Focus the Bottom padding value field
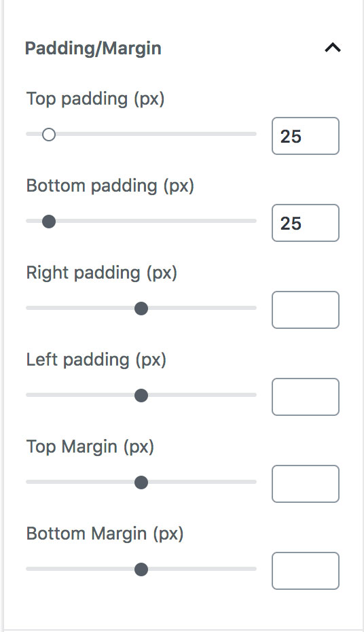 [x=306, y=223]
